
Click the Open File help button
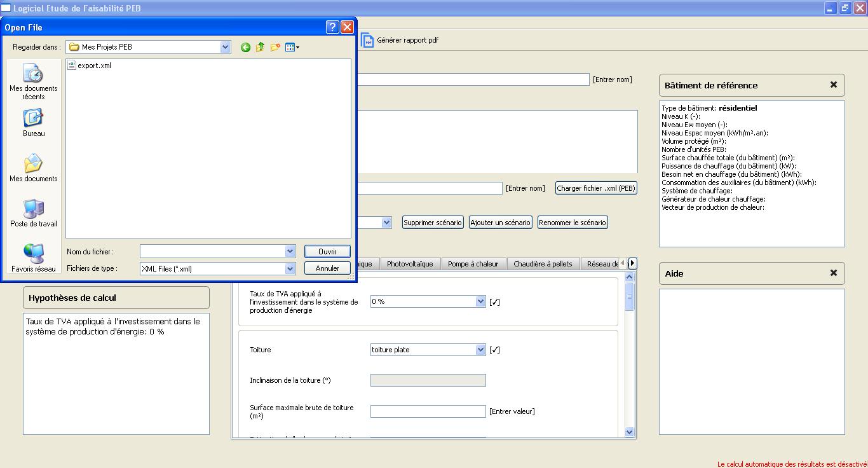[x=332, y=27]
